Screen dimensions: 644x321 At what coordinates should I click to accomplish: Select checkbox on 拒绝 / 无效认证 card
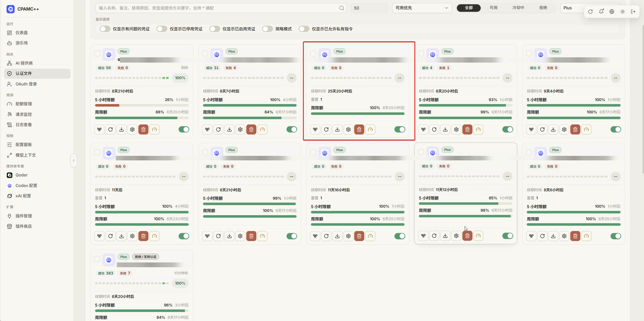pyautogui.click(x=97, y=259)
